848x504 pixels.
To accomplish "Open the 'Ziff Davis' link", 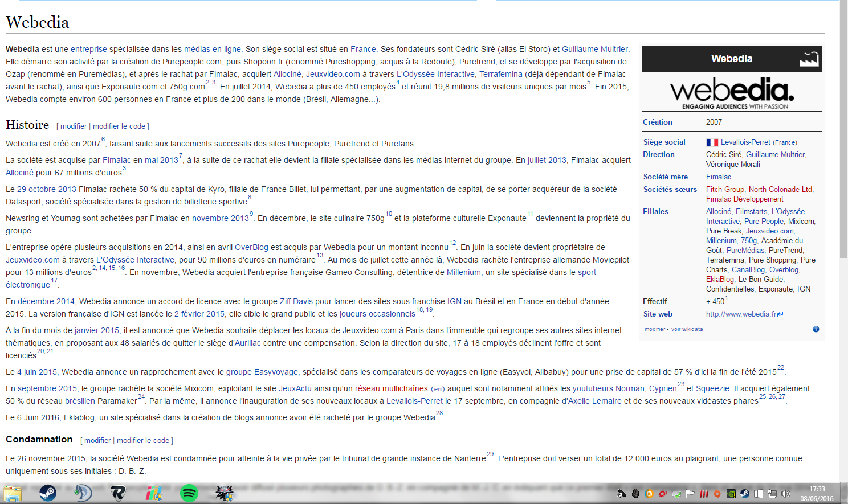I will 296,301.
